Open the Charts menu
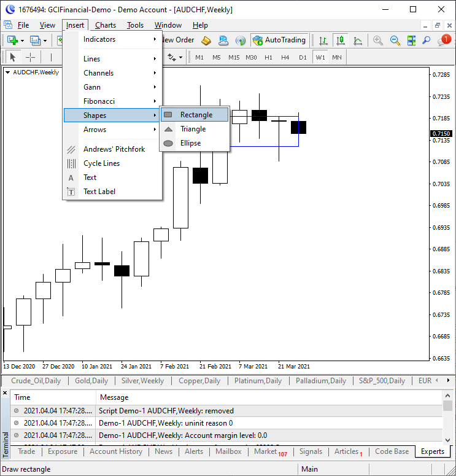The width and height of the screenshot is (456, 476). point(106,25)
